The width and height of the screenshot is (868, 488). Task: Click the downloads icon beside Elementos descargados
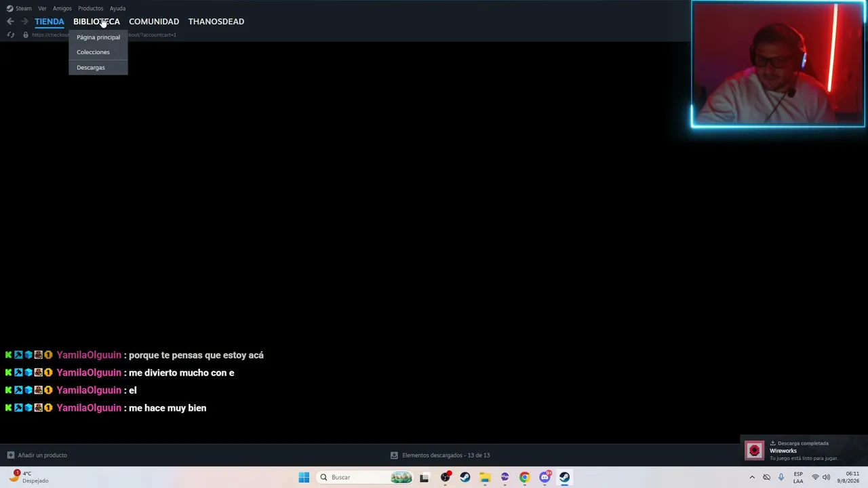tap(394, 455)
